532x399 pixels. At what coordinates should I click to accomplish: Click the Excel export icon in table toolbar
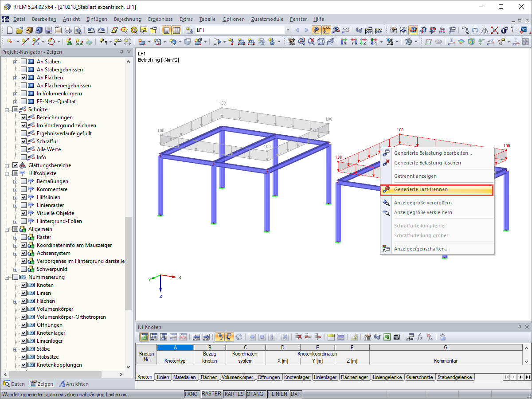click(x=387, y=337)
